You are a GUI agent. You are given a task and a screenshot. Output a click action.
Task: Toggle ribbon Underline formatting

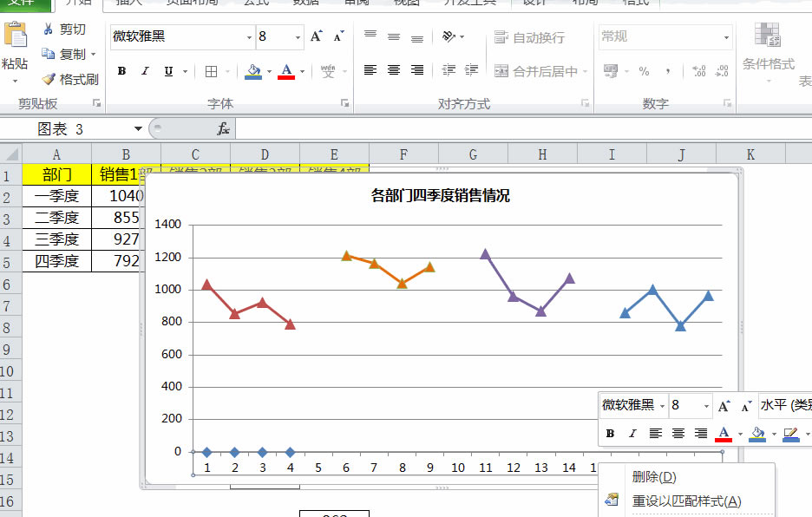tap(168, 71)
